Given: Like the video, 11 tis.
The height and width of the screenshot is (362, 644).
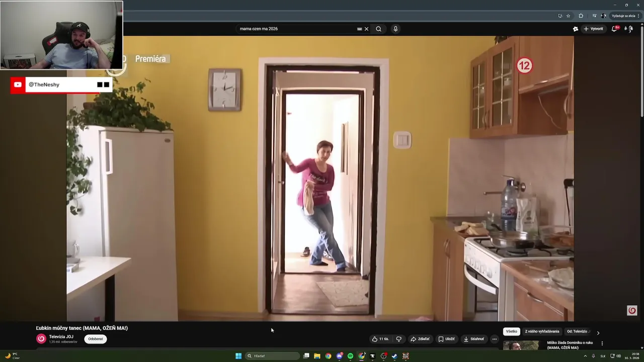Looking at the screenshot, I should click(x=380, y=339).
